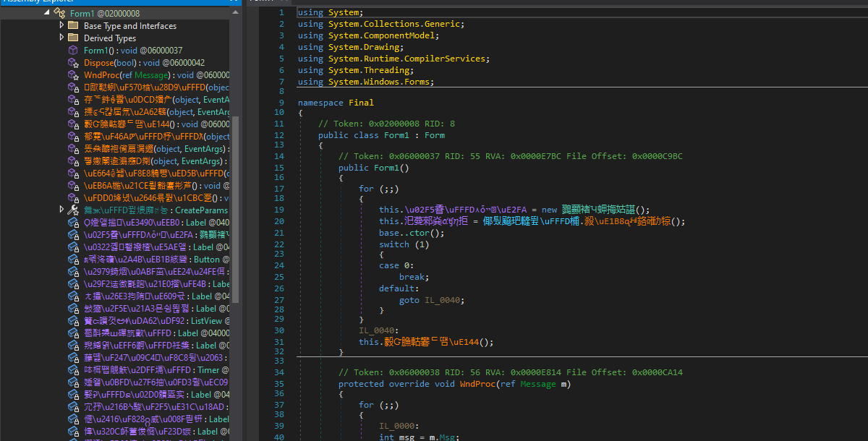This screenshot has width=868, height=441.
Task: Expand the CreateParams property node
Action: click(62, 210)
